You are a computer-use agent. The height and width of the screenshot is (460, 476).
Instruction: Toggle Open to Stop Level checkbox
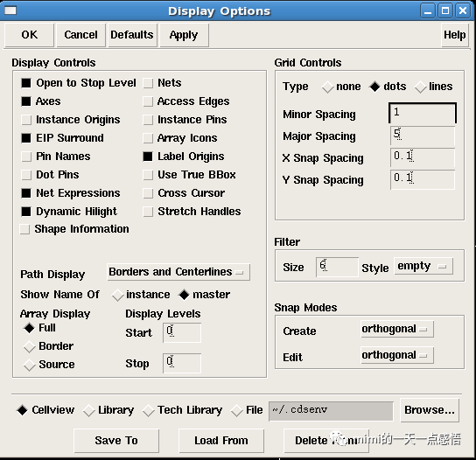pos(26,83)
